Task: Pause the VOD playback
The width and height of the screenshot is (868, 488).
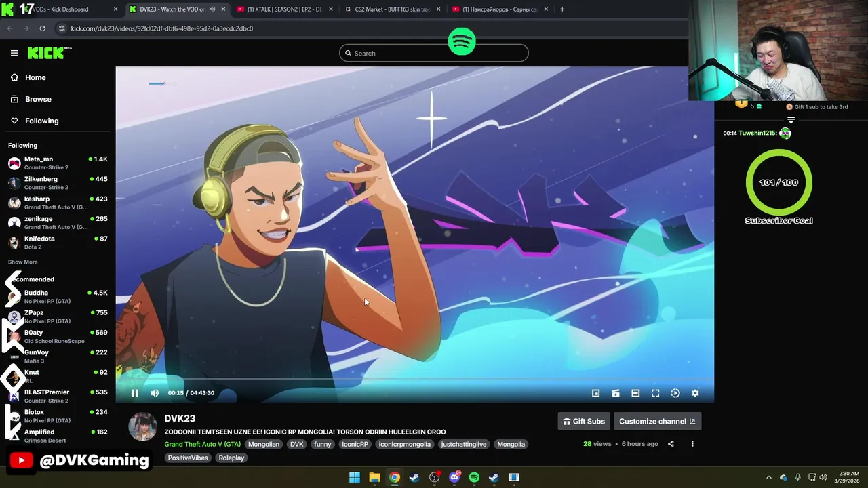Action: pos(134,393)
